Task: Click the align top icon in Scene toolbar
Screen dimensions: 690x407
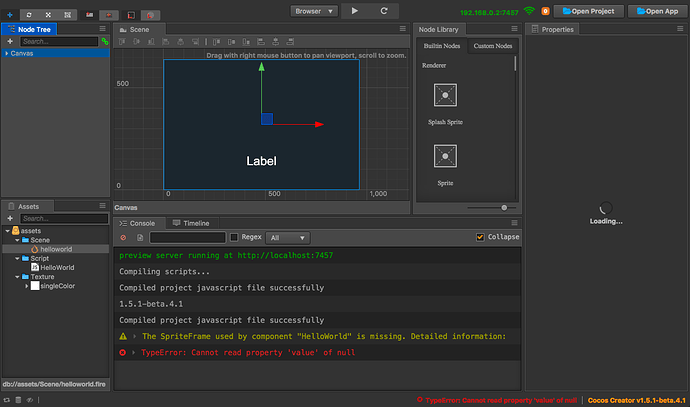Action: (x=122, y=42)
